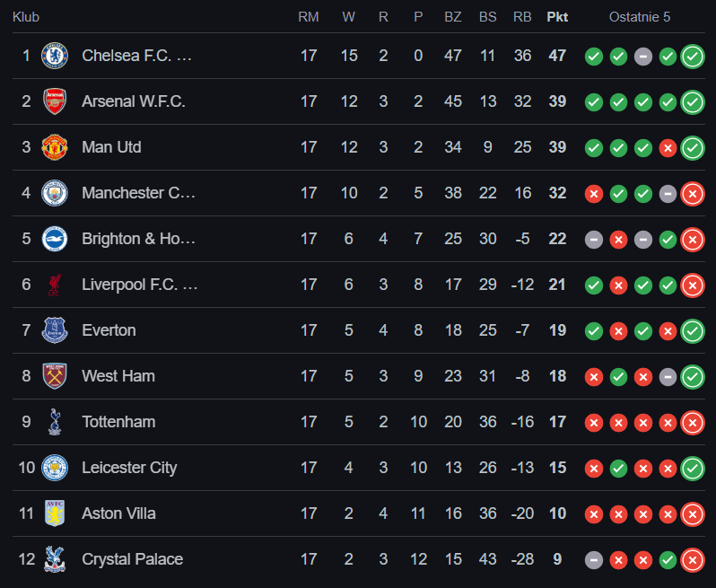Click the Liverpool F.C. liver bird logo
Viewport: 716px width, 588px height.
point(55,285)
